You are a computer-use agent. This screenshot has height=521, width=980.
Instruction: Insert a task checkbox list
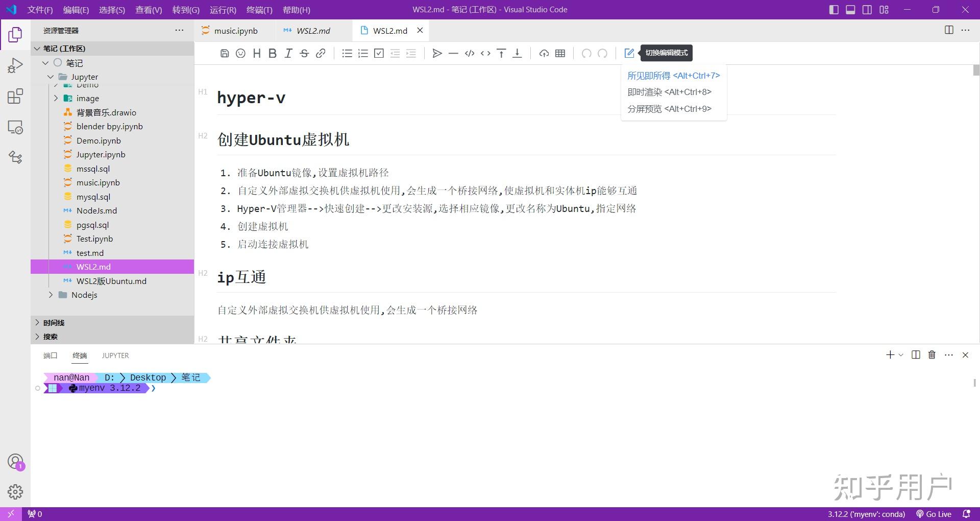click(379, 53)
